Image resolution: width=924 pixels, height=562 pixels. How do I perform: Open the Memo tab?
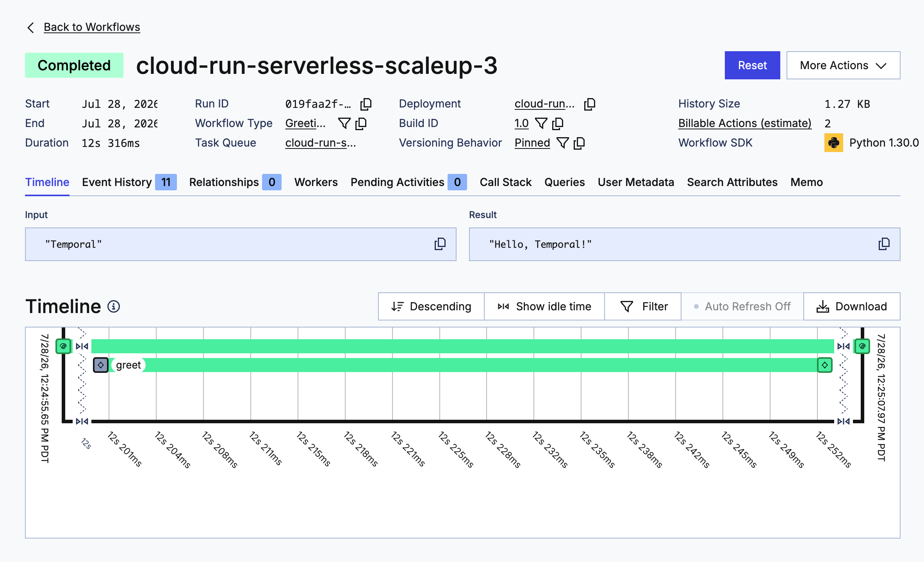807,182
